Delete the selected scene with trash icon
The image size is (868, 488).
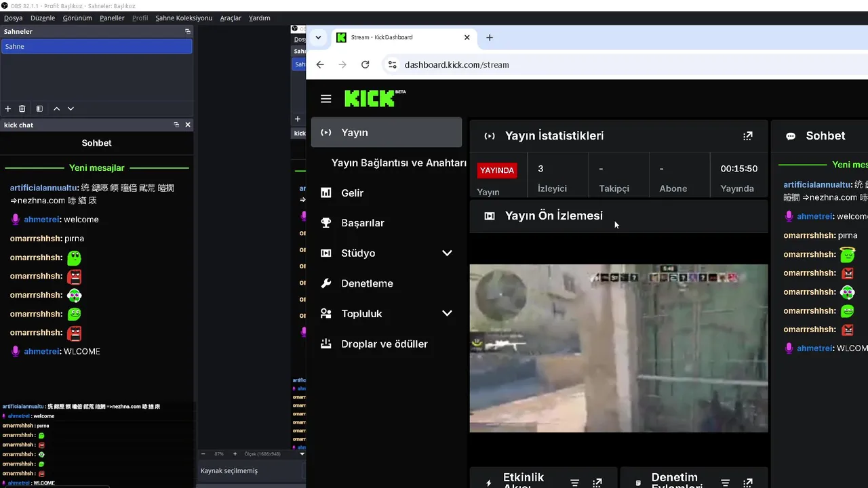22,108
